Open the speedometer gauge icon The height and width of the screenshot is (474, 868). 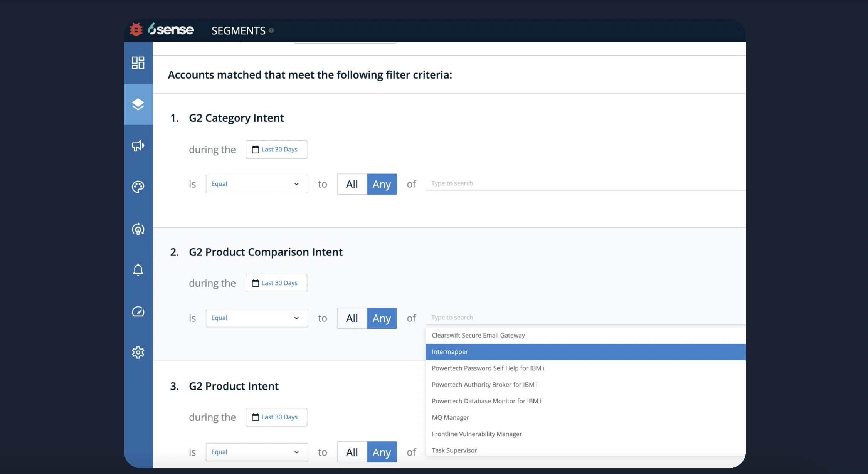[x=138, y=311]
